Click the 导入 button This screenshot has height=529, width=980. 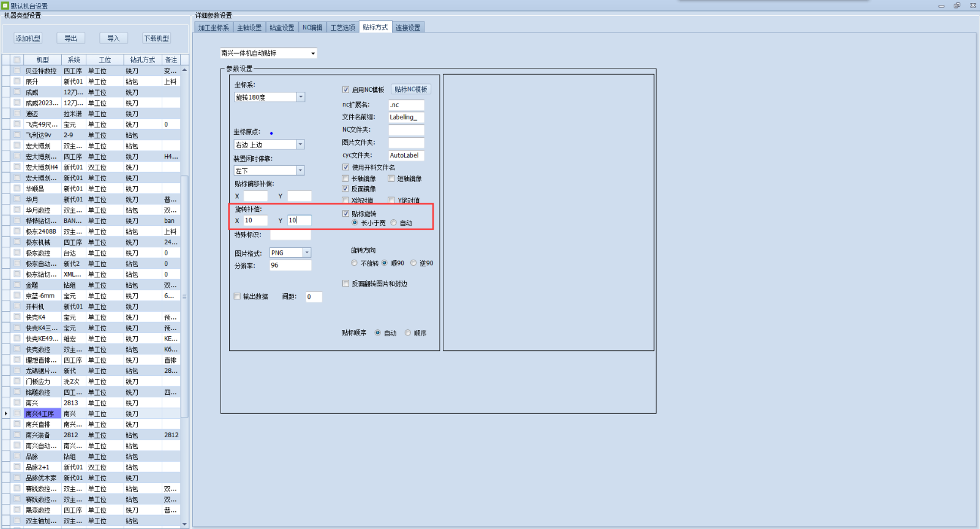[113, 38]
